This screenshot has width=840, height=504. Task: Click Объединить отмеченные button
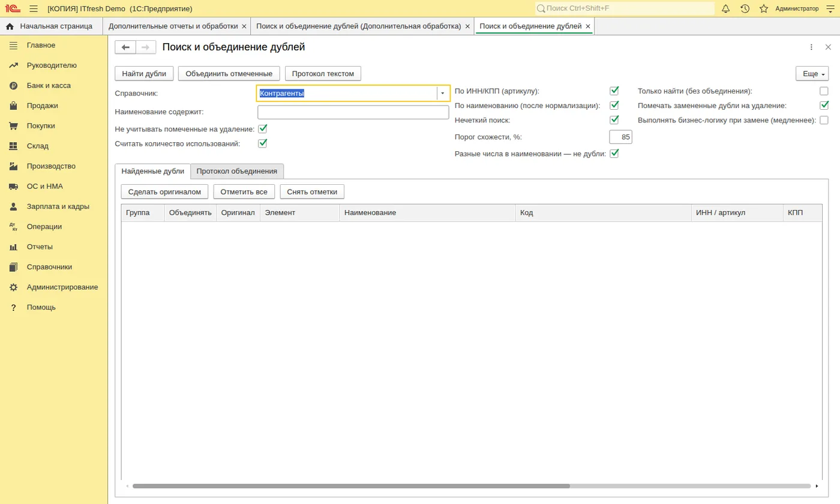pos(229,73)
